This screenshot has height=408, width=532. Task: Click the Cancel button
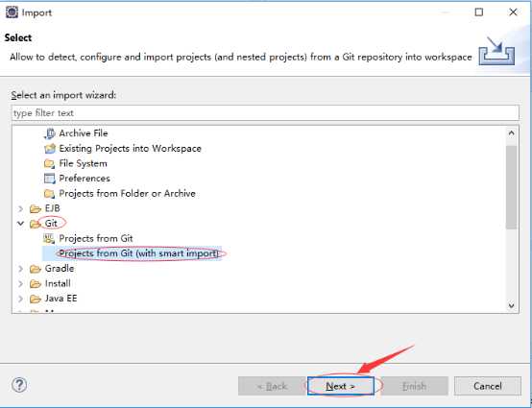pyautogui.click(x=488, y=386)
